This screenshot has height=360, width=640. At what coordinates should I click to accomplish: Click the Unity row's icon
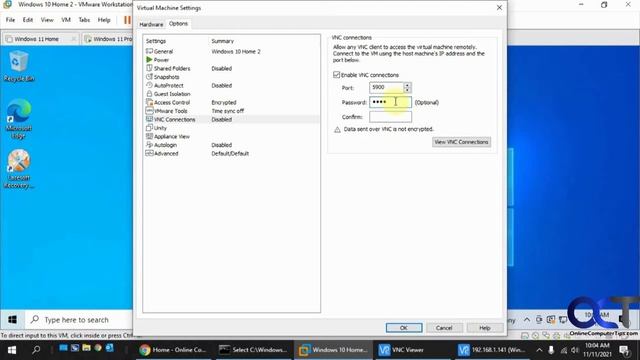(149, 128)
